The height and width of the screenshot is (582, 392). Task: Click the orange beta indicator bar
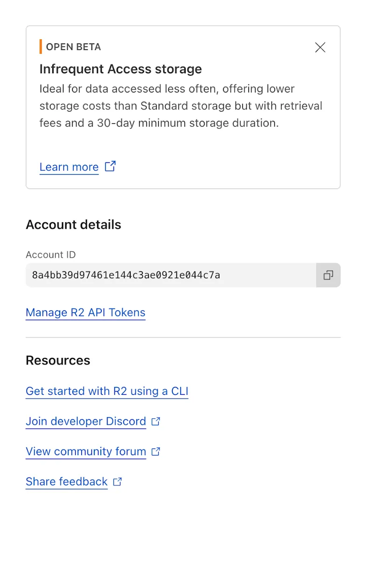tap(41, 47)
